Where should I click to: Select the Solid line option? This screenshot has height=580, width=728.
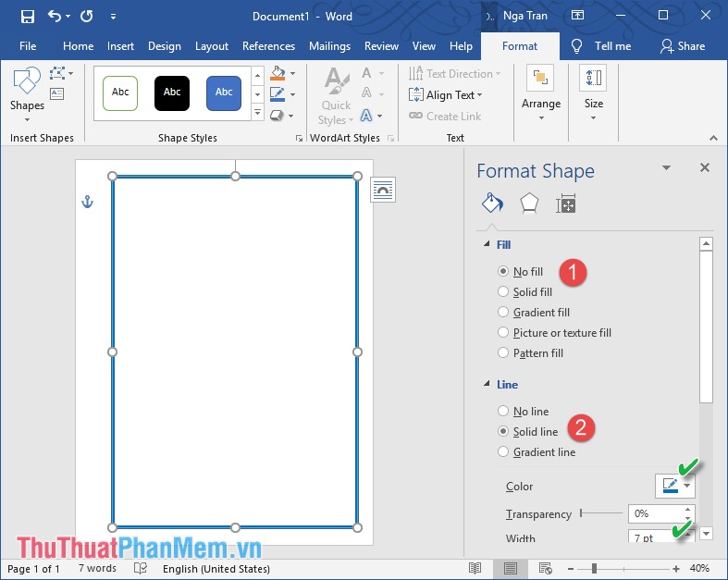pyautogui.click(x=528, y=432)
